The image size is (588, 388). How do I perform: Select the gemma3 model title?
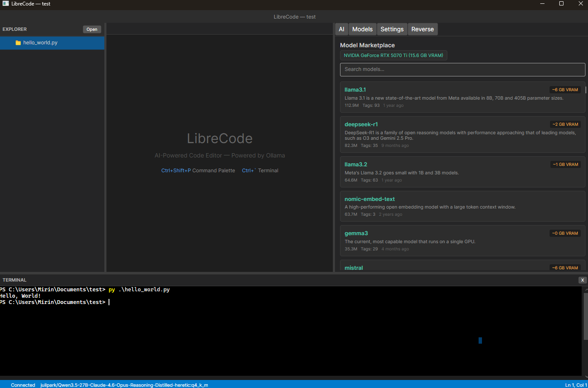pos(356,233)
